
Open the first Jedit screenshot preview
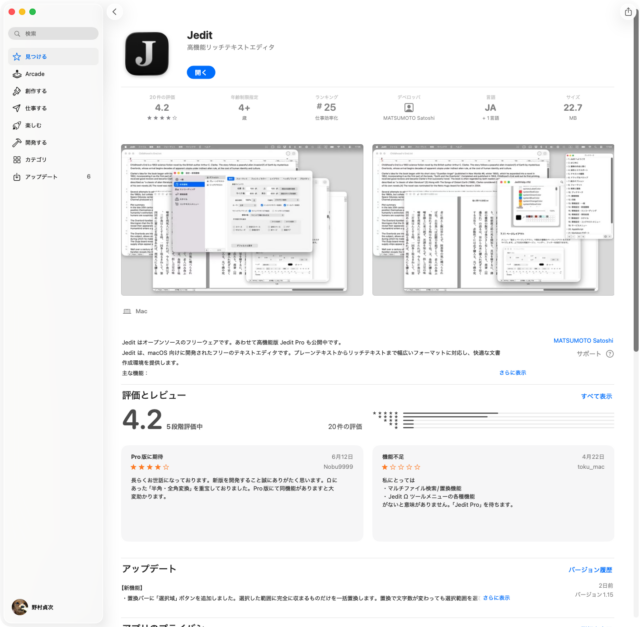tap(242, 220)
